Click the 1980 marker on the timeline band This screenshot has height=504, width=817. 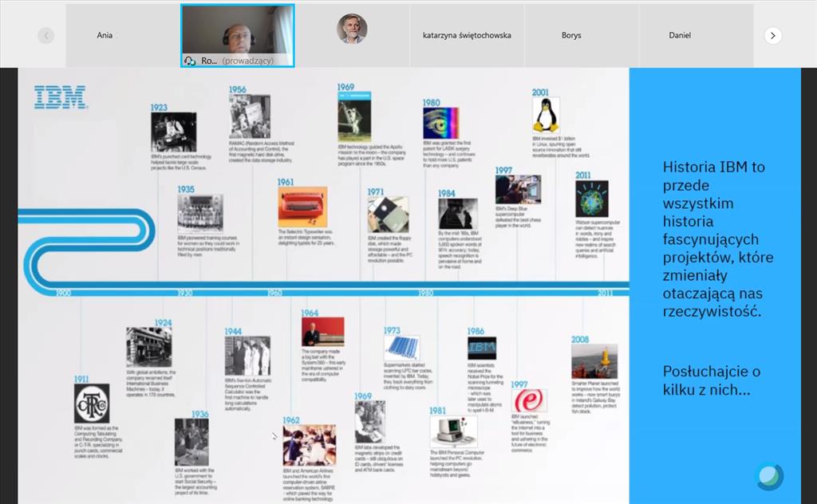[x=425, y=293]
